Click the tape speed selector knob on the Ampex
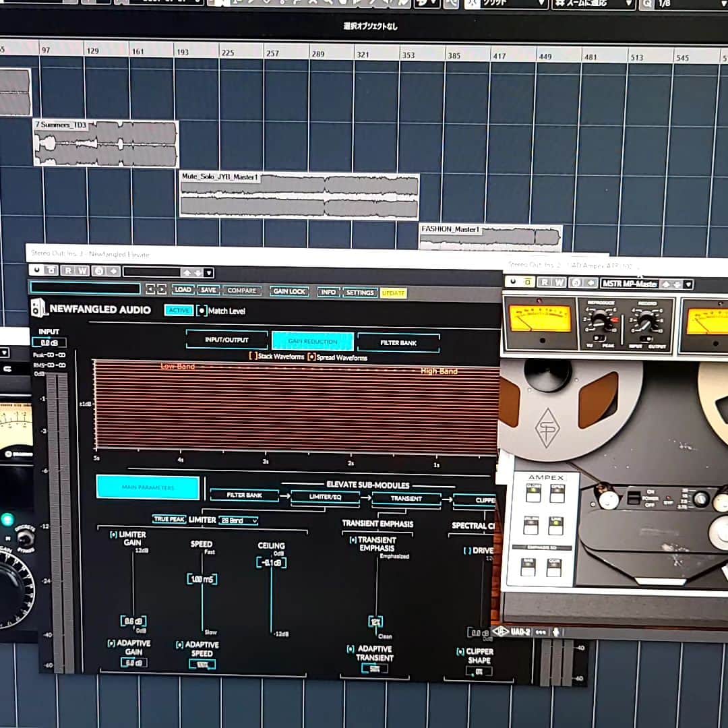 pyautogui.click(x=700, y=499)
